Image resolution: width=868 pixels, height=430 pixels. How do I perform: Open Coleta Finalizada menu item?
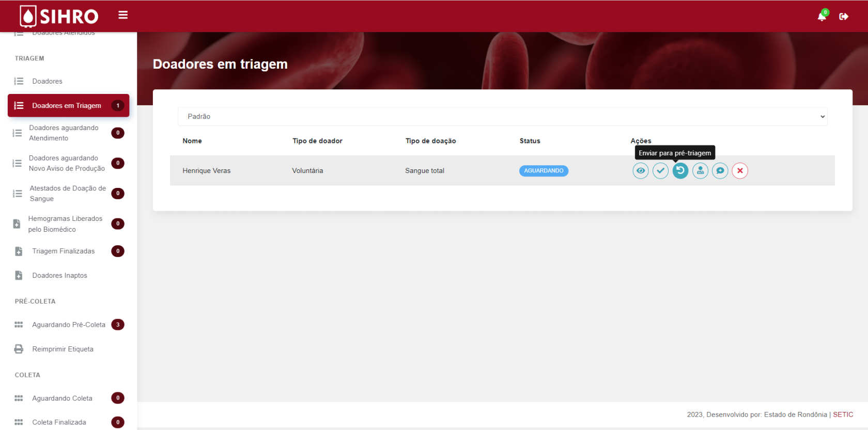(x=68, y=422)
